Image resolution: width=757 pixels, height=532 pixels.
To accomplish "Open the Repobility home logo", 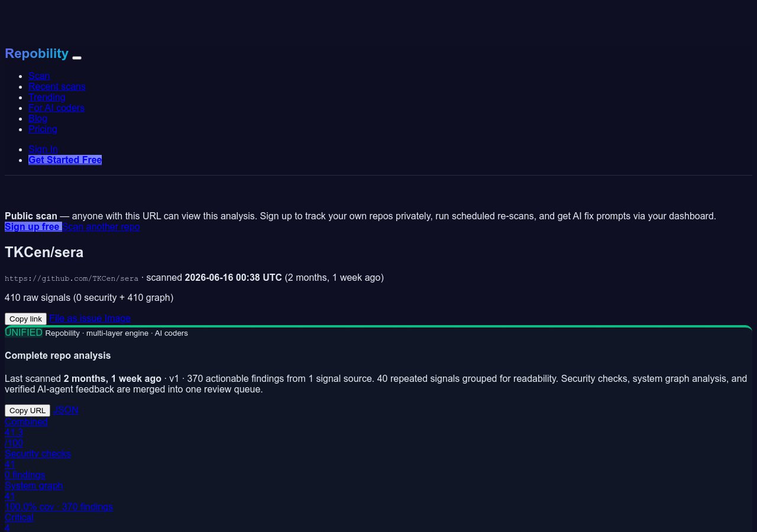I will [x=37, y=54].
